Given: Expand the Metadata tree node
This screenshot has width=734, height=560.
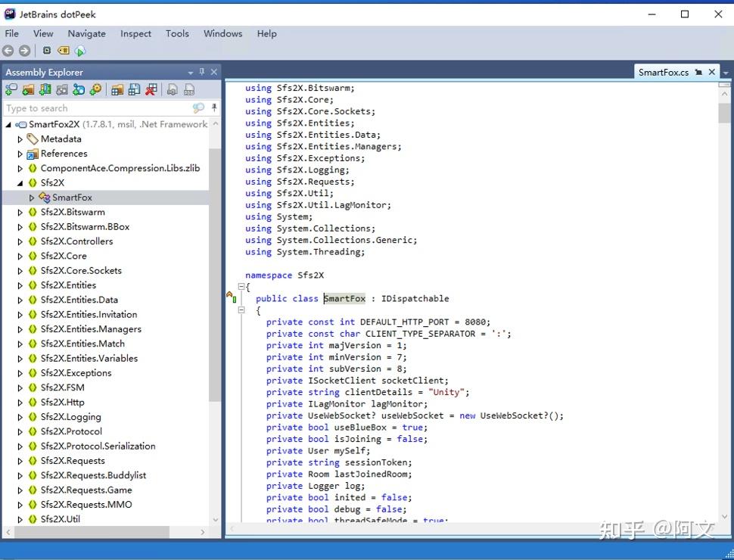Looking at the screenshot, I should click(x=20, y=139).
